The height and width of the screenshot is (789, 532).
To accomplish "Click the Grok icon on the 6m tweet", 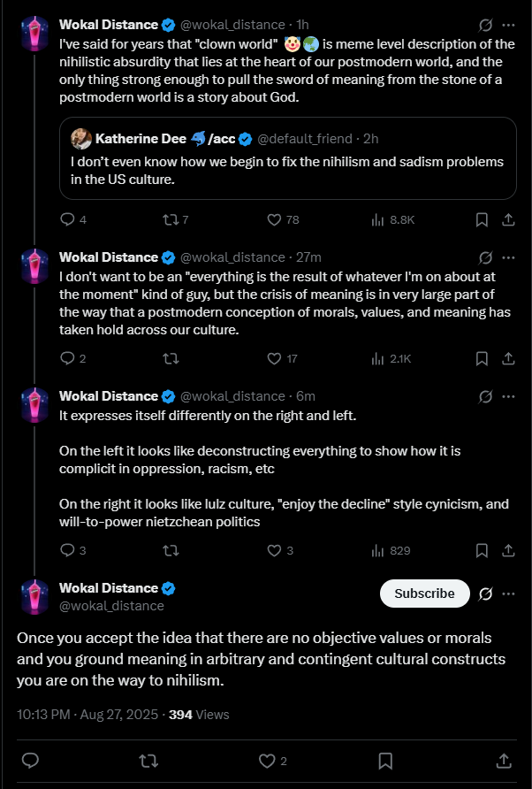I will pyautogui.click(x=484, y=396).
